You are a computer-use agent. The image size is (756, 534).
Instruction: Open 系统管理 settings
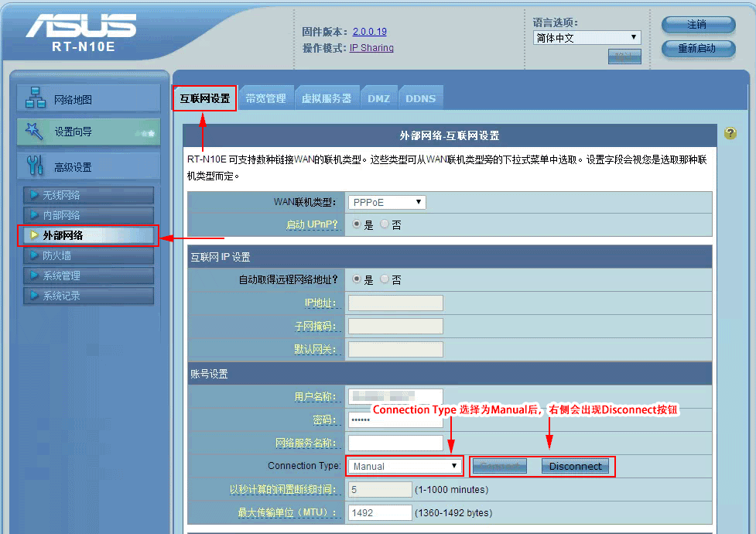click(x=89, y=276)
